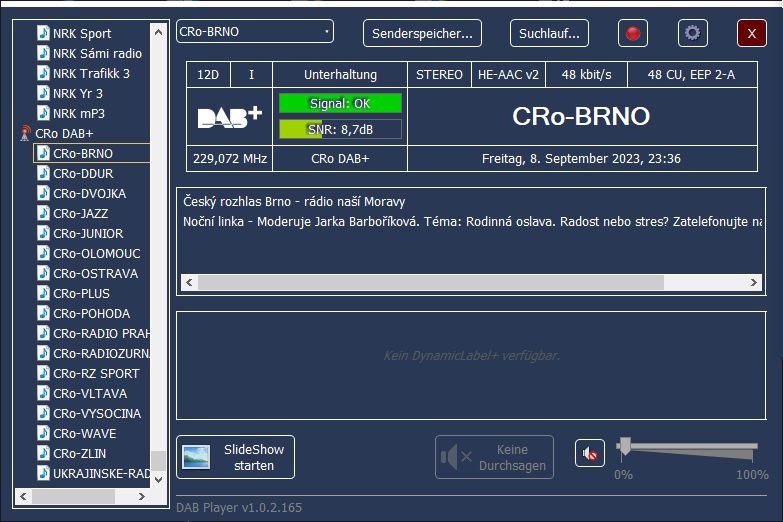Select CRo-WAVE station
The width and height of the screenshot is (783, 522).
84,433
